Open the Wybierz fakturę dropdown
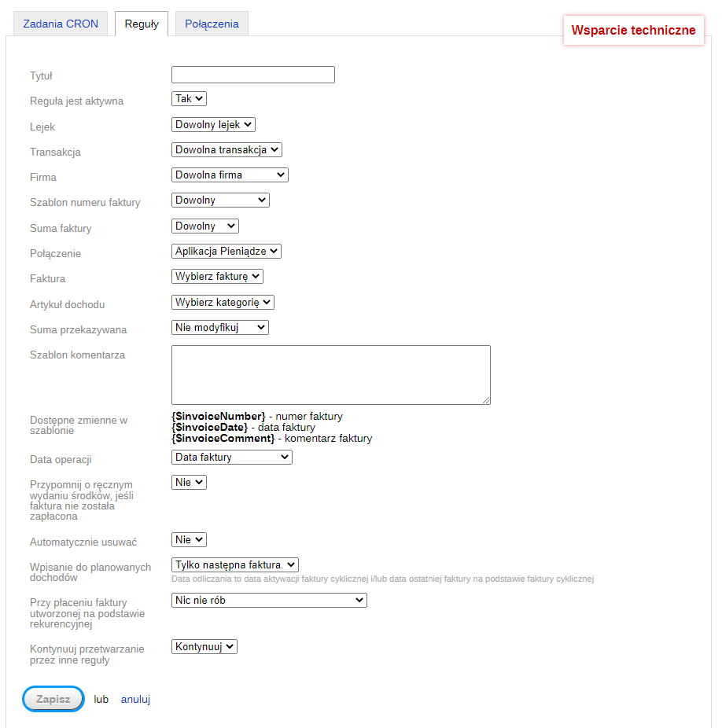The width and height of the screenshot is (722, 728). tap(217, 277)
